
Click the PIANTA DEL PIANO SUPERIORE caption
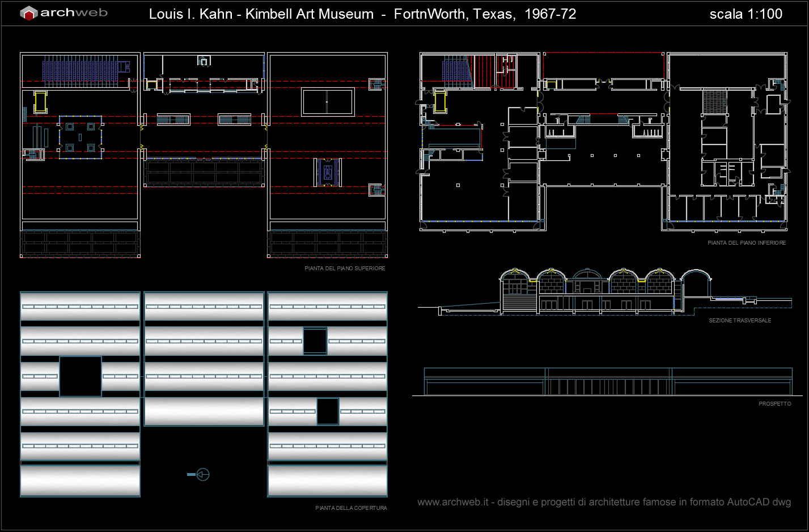345,269
